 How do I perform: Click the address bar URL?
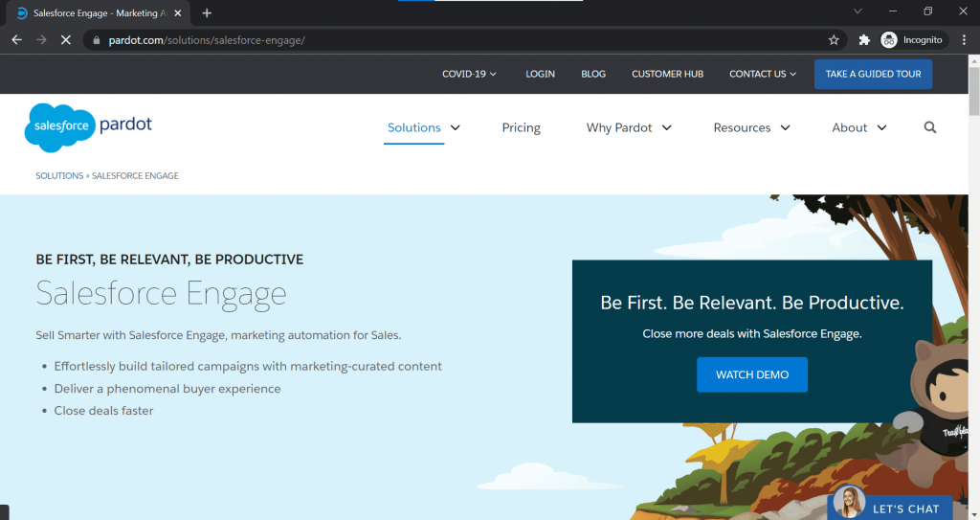point(207,40)
